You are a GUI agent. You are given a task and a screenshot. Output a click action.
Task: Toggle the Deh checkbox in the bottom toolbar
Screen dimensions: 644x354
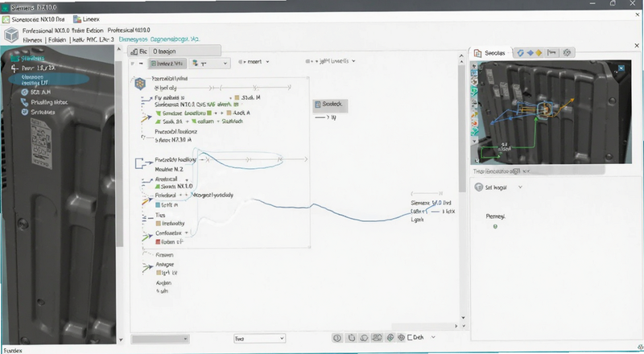tap(410, 338)
